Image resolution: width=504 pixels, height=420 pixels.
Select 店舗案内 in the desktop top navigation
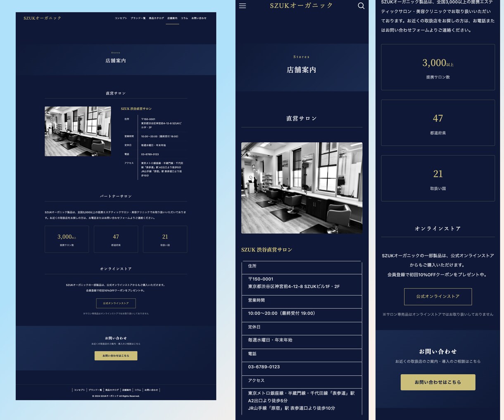tap(172, 18)
